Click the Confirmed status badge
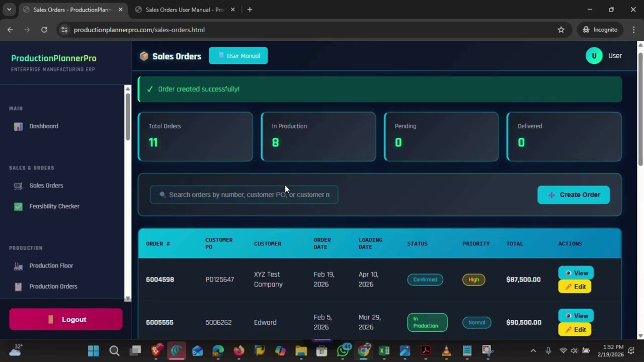This screenshot has height=362, width=644. 425,280
